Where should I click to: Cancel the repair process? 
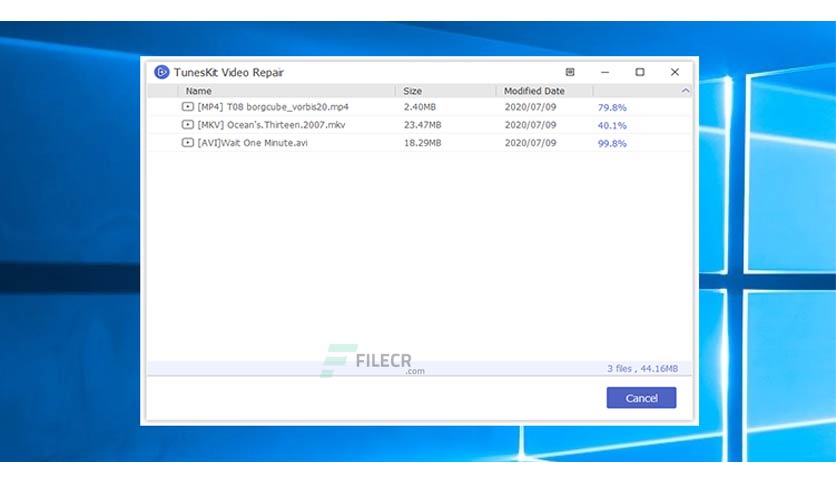pyautogui.click(x=641, y=398)
